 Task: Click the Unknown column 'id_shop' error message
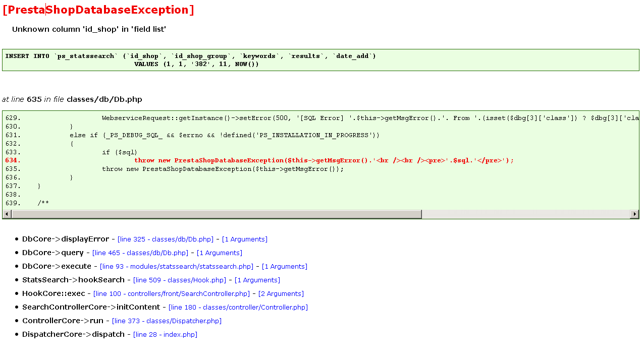click(x=89, y=29)
